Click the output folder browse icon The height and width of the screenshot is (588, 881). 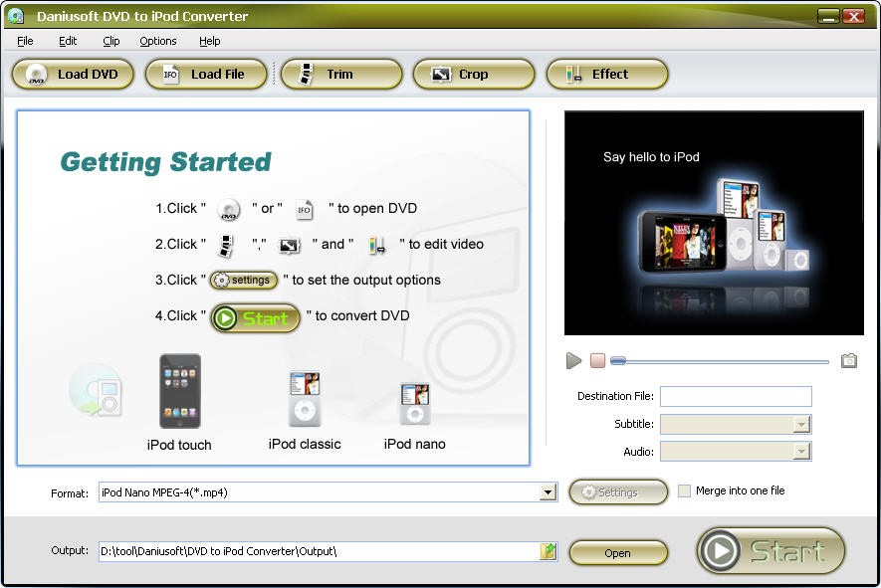point(548,551)
